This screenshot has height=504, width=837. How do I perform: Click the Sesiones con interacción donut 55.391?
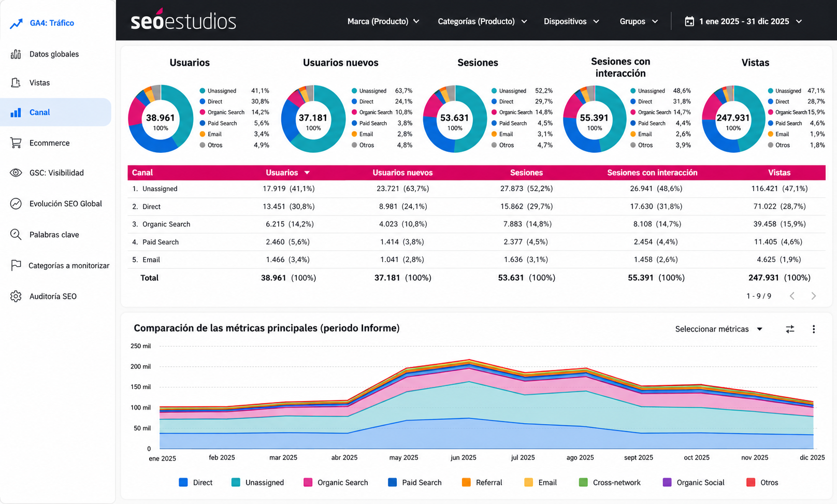595,119
